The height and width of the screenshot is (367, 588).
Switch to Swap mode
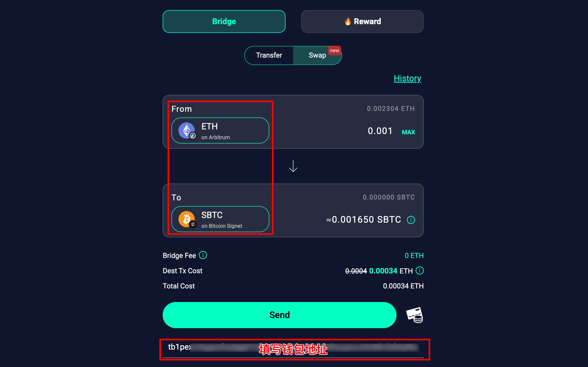coord(317,55)
